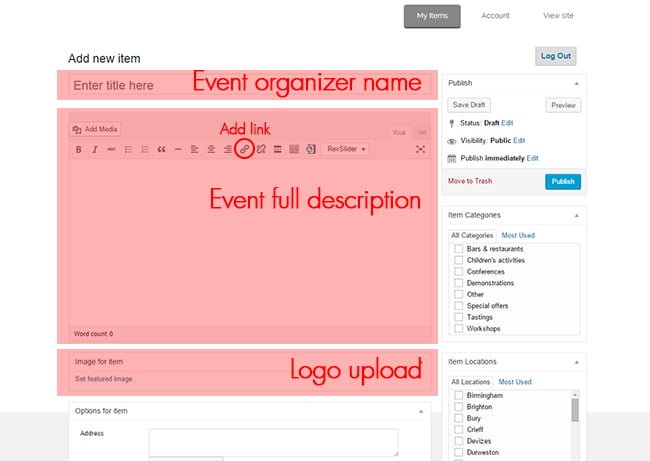Insert a Read More tag
The height and width of the screenshot is (461, 650).
(x=277, y=149)
